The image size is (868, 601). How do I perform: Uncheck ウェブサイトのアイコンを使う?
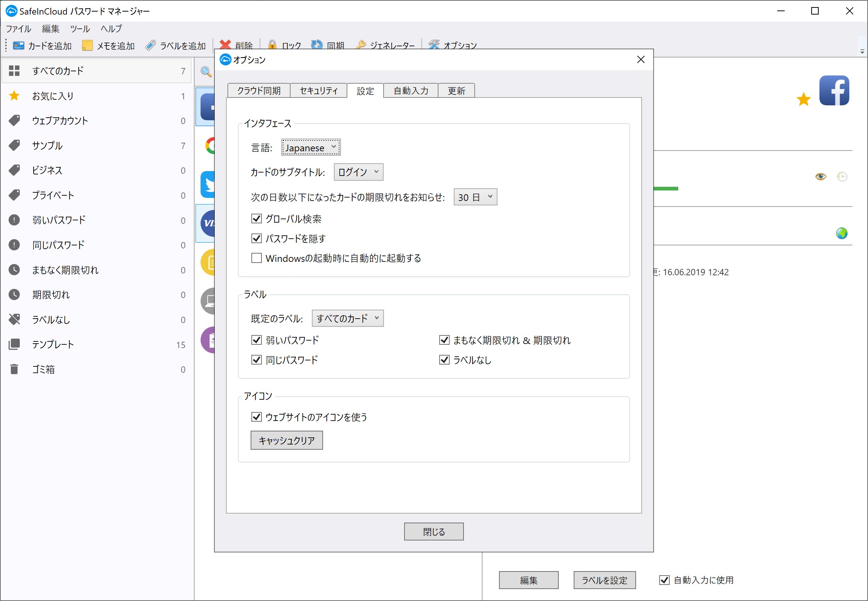257,417
